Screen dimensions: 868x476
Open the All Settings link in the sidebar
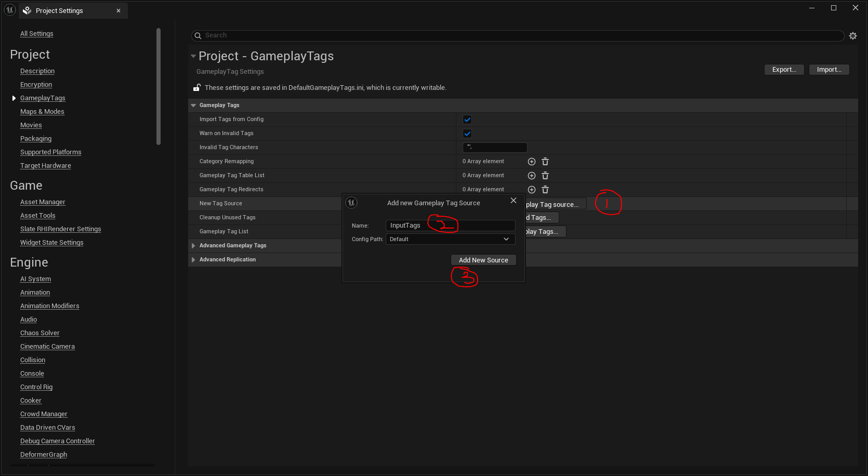click(x=36, y=33)
